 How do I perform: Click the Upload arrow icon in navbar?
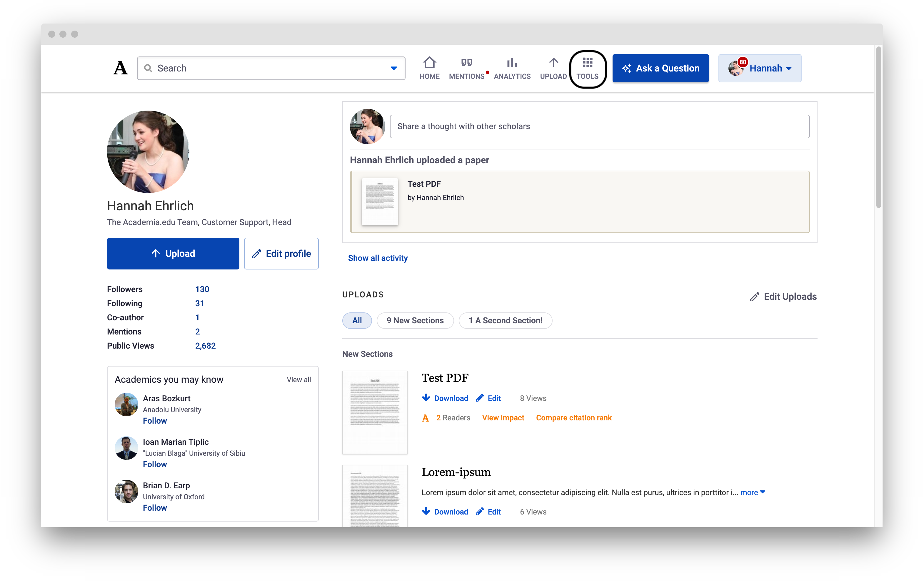pyautogui.click(x=553, y=62)
